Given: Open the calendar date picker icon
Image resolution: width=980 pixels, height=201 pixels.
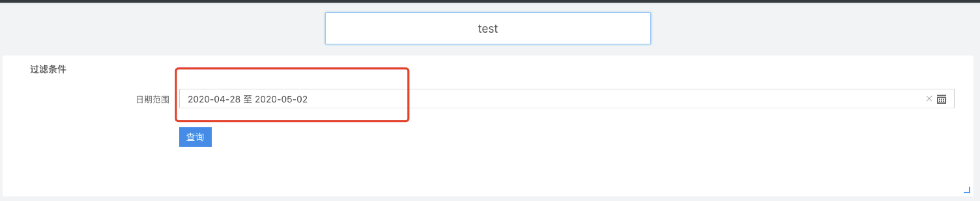Looking at the screenshot, I should 941,99.
